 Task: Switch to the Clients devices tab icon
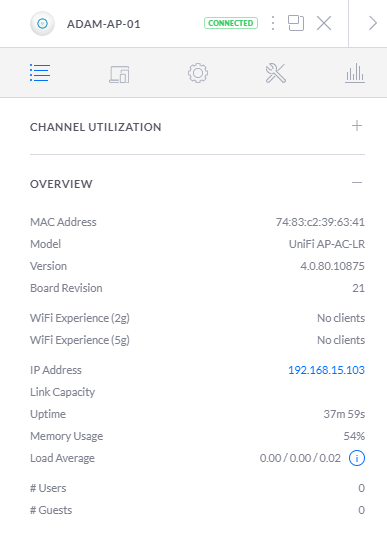(119, 74)
